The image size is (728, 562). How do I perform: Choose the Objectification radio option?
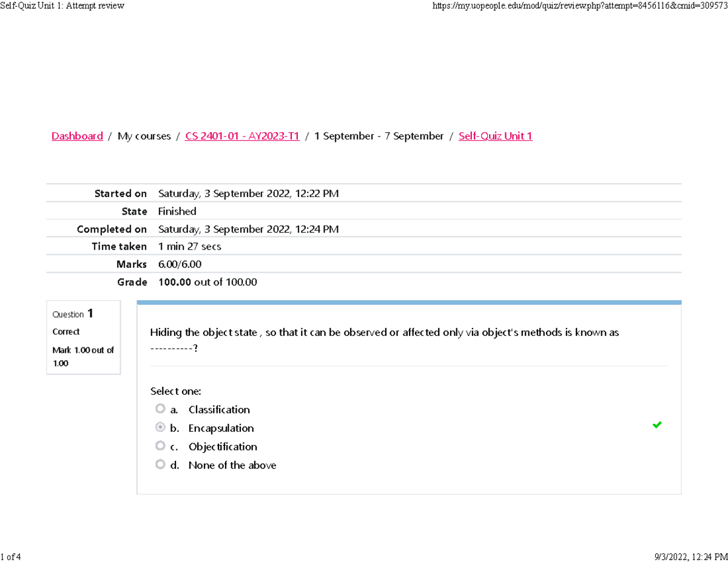(160, 446)
